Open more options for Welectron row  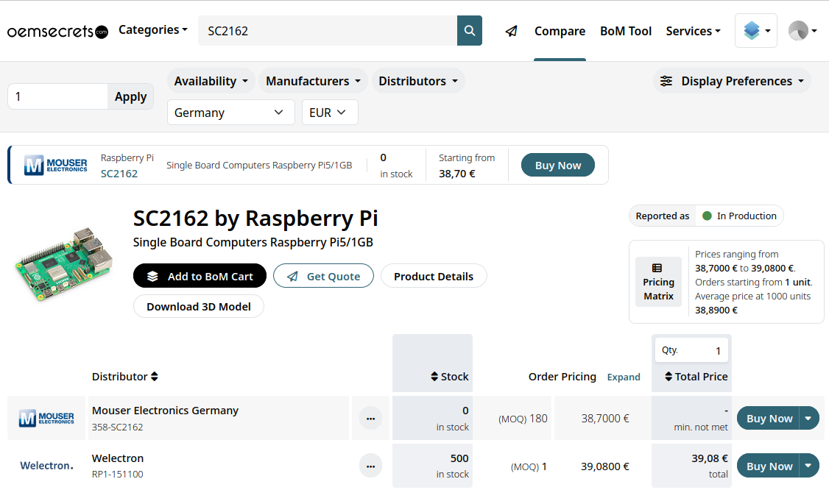[370, 466]
